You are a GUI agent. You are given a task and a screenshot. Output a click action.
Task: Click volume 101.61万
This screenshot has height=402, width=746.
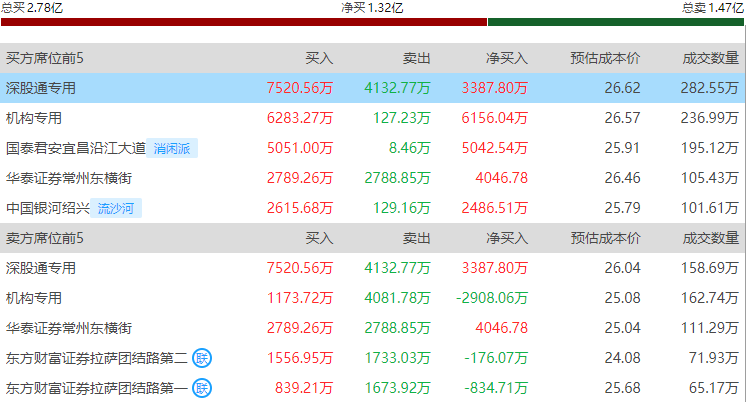click(709, 208)
